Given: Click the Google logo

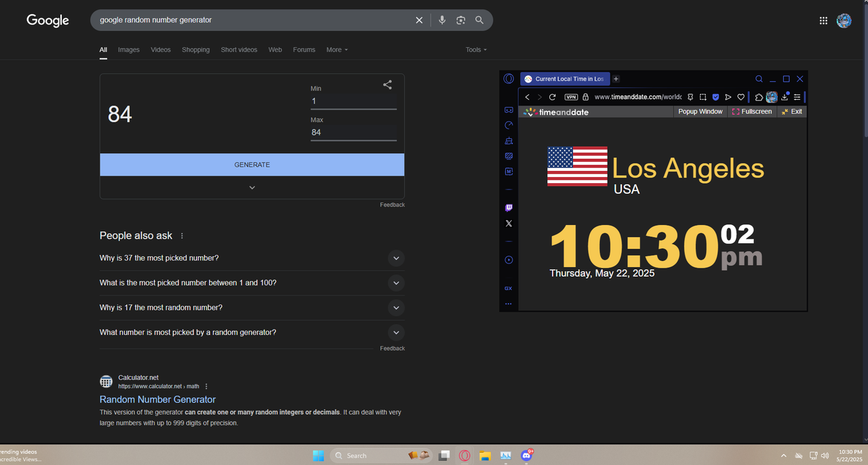Looking at the screenshot, I should (x=47, y=20).
